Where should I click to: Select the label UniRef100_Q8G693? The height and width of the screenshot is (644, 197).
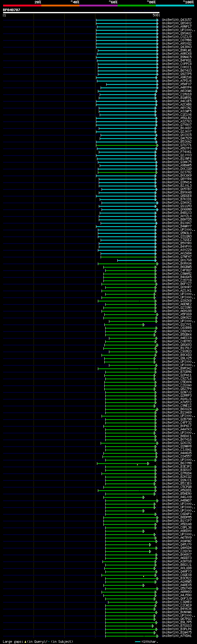(177, 345)
